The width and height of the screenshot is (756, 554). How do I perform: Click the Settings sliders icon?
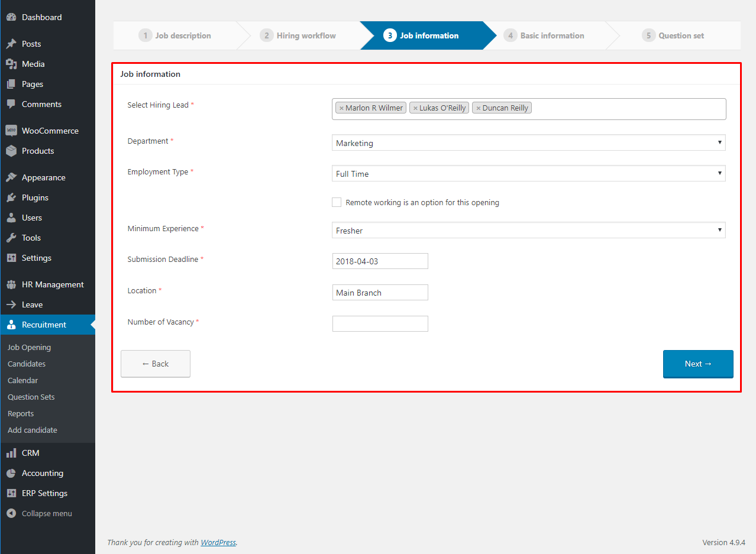(x=11, y=258)
